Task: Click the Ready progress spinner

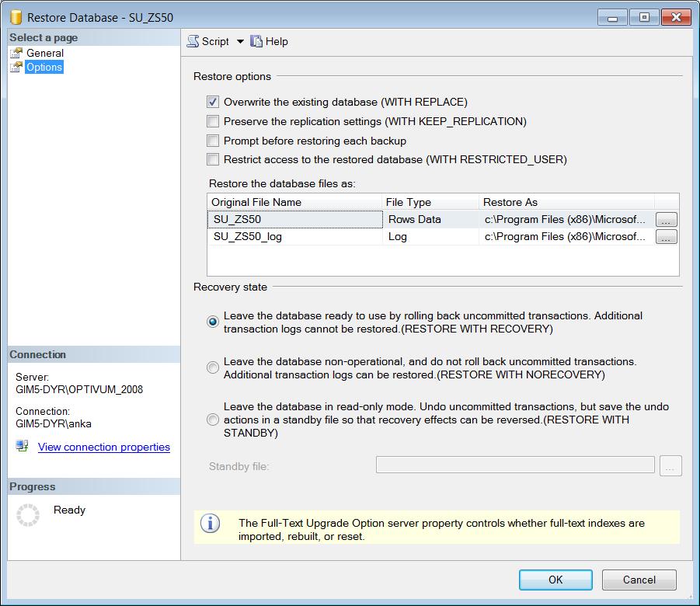Action: click(x=28, y=515)
